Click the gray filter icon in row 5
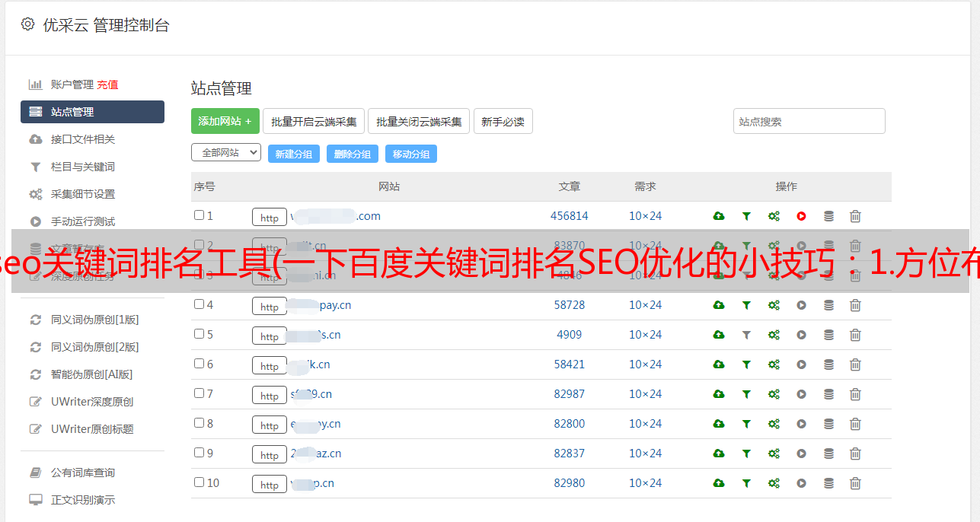Image resolution: width=980 pixels, height=522 pixels. 746,335
